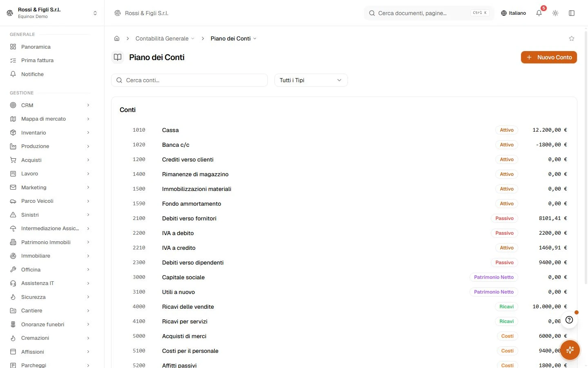Open the Italiano language selector

514,13
